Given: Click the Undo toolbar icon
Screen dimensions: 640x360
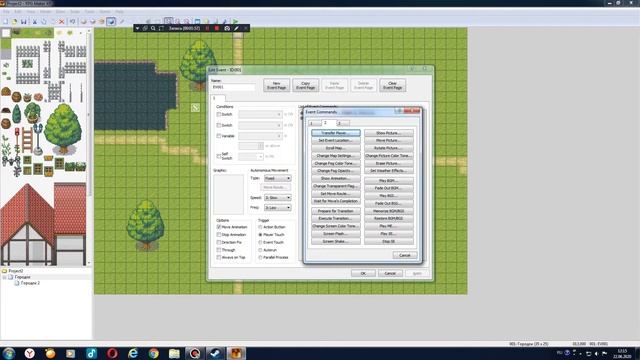Looking at the screenshot, I should (73, 22).
